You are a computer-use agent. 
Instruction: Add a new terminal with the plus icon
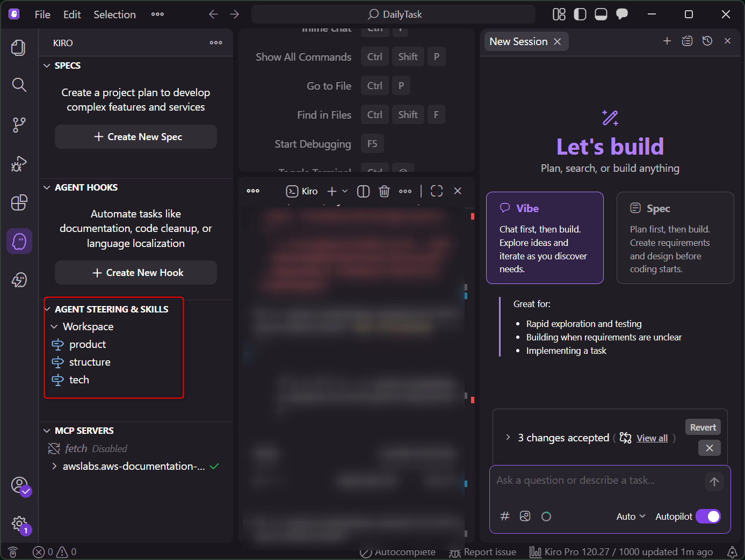[332, 191]
